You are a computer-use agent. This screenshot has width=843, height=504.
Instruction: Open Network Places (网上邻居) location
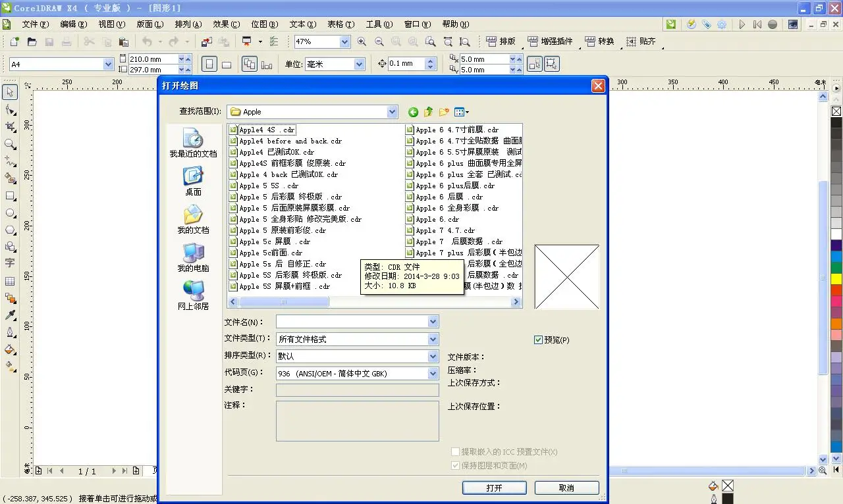pos(193,295)
